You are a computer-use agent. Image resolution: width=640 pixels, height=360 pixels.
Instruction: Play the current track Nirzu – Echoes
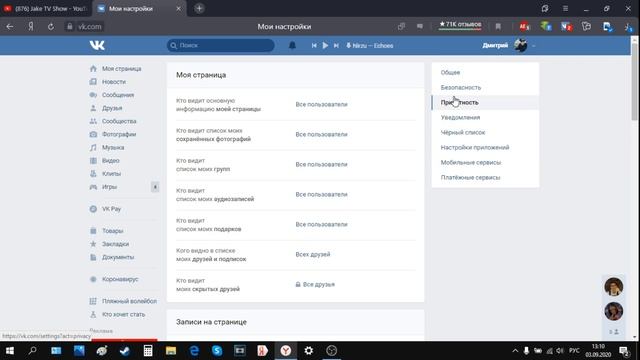tap(325, 45)
